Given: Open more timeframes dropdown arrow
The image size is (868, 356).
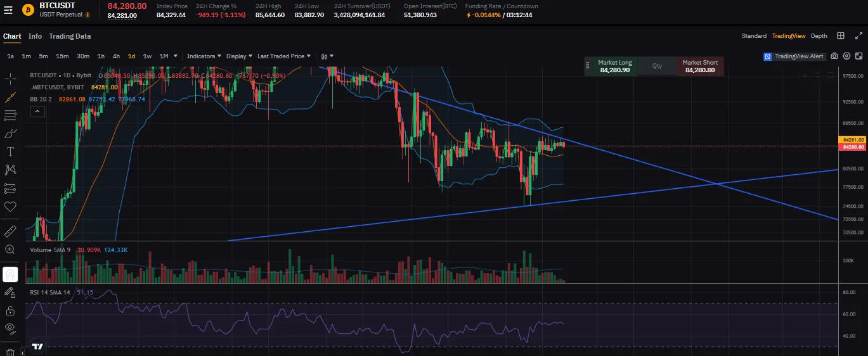Looking at the screenshot, I should pyautogui.click(x=176, y=56).
